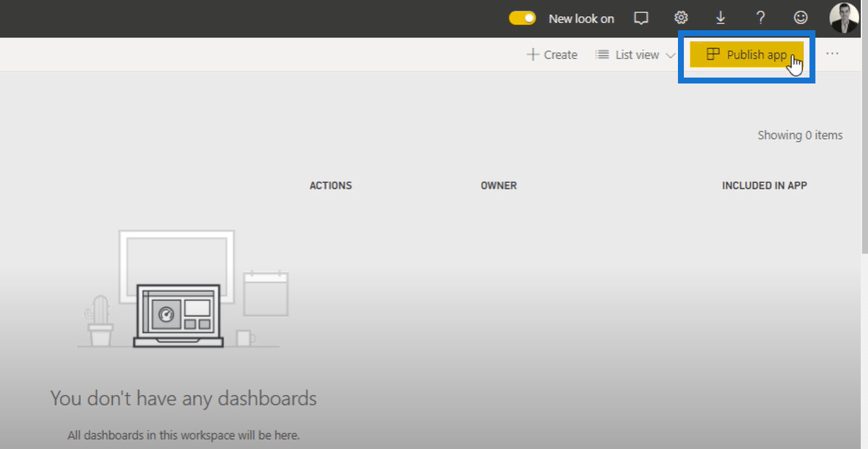Open the more options ellipsis menu
This screenshot has width=868, height=449.
832,54
